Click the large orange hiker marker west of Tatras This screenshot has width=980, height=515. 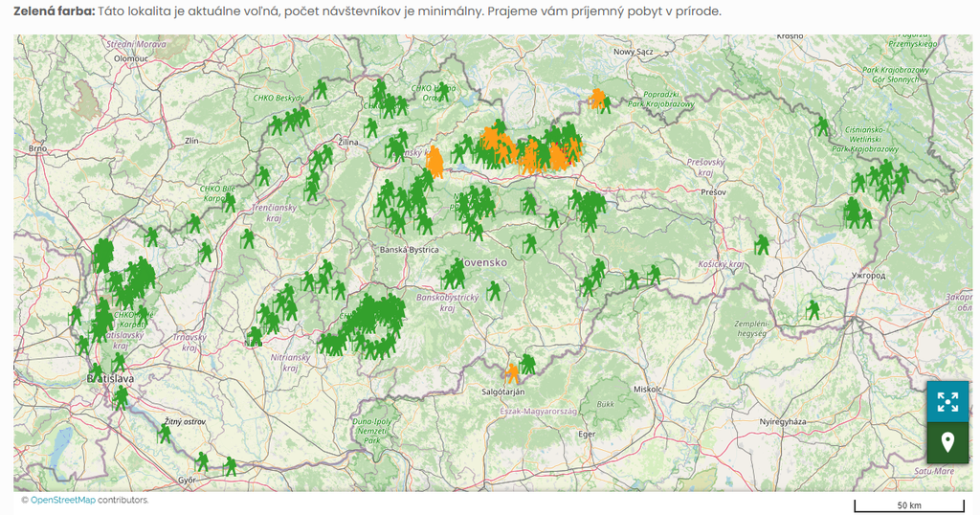coord(434,162)
